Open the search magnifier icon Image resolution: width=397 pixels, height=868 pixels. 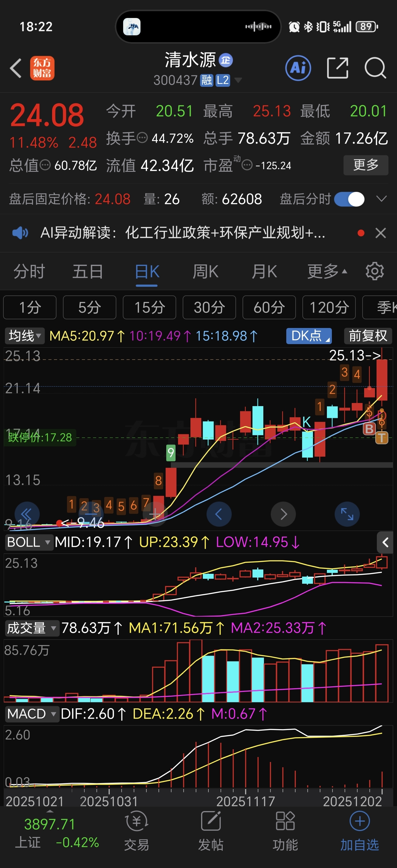point(375,68)
